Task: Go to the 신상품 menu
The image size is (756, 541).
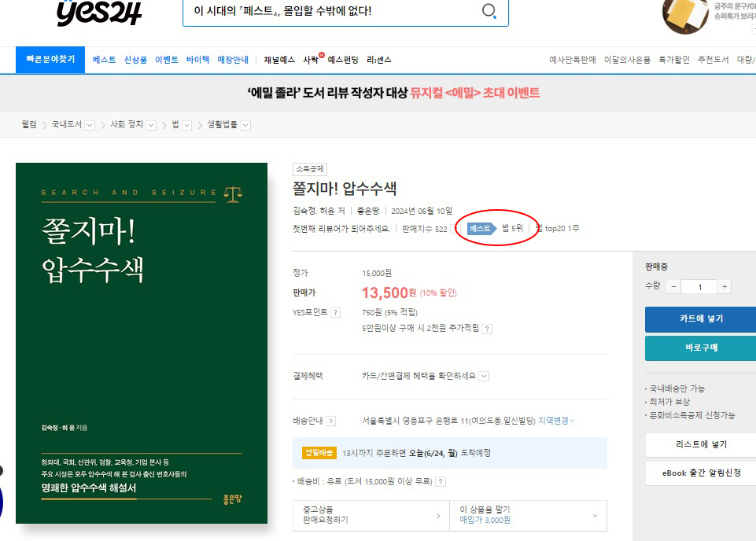Action: pos(135,60)
